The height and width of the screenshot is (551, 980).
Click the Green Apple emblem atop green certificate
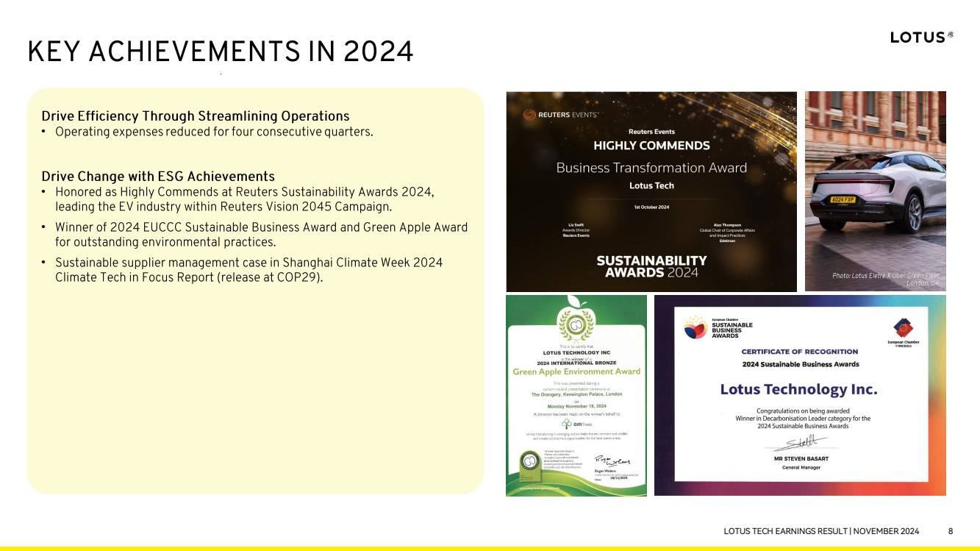[x=576, y=319]
